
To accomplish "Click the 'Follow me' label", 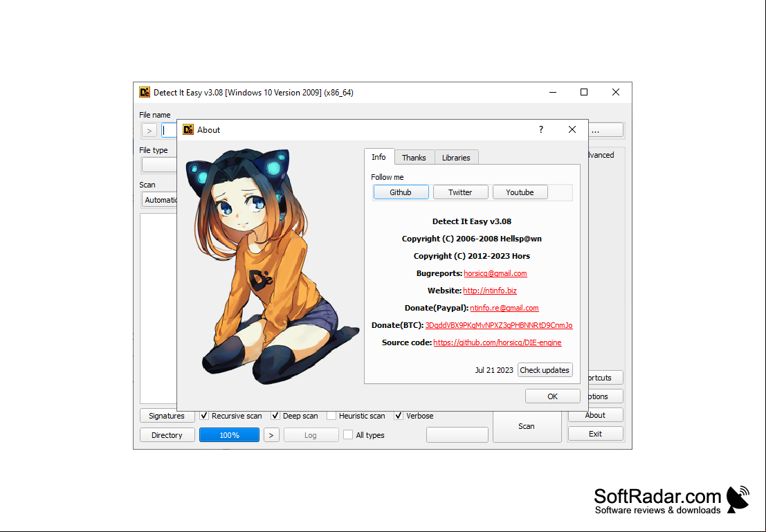I will (387, 177).
